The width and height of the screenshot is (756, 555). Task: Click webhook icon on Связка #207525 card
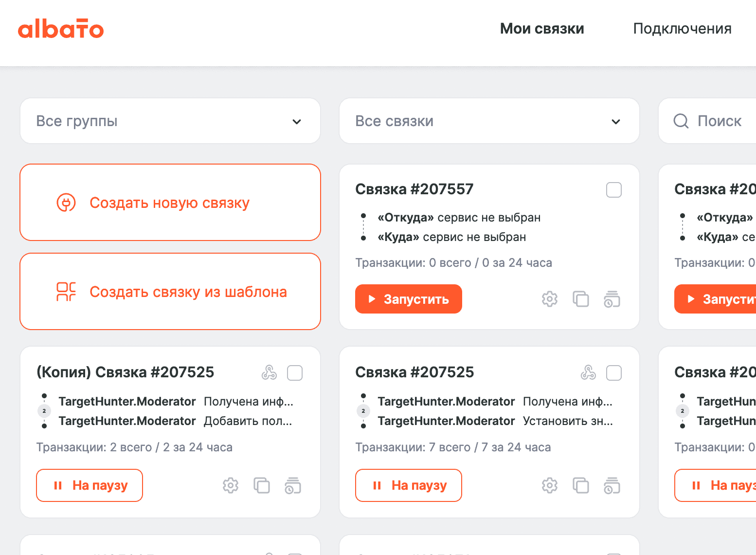(x=588, y=373)
